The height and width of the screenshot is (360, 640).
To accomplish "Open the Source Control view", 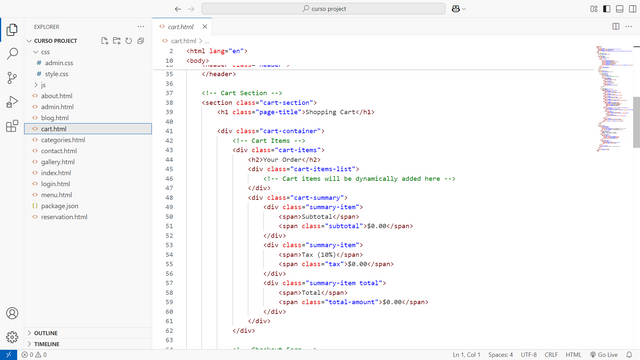I will [x=12, y=78].
